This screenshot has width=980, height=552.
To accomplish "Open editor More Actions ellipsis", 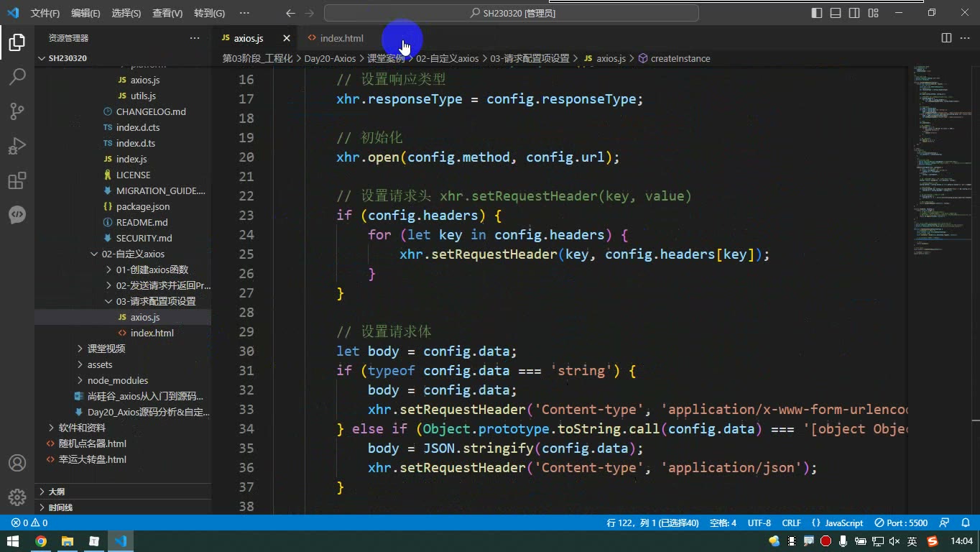I will click(965, 38).
